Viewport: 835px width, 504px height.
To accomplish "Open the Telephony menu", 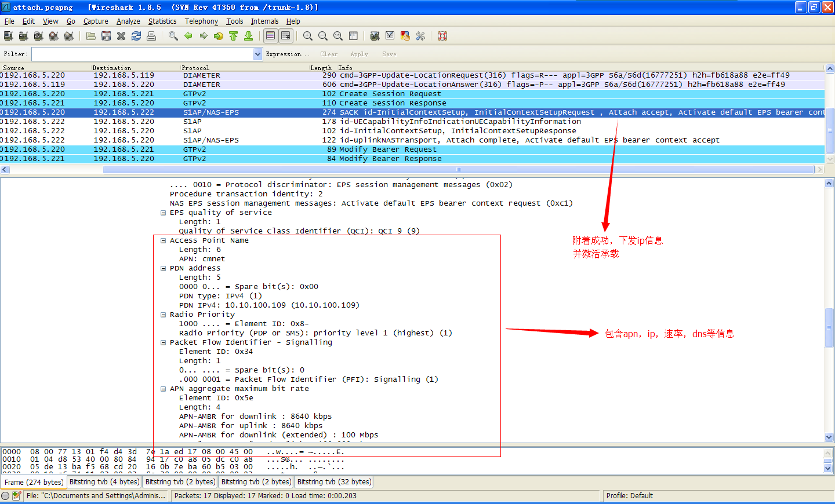I will (x=201, y=21).
